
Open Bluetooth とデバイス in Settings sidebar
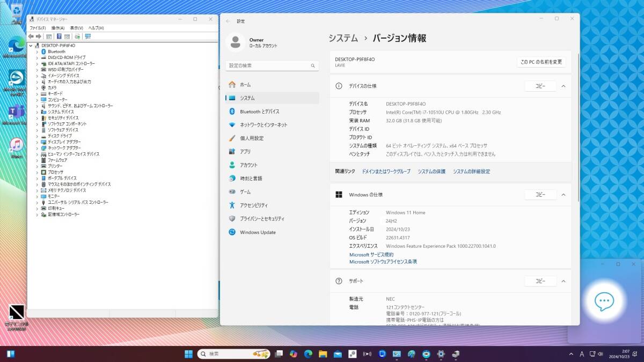[x=272, y=112]
